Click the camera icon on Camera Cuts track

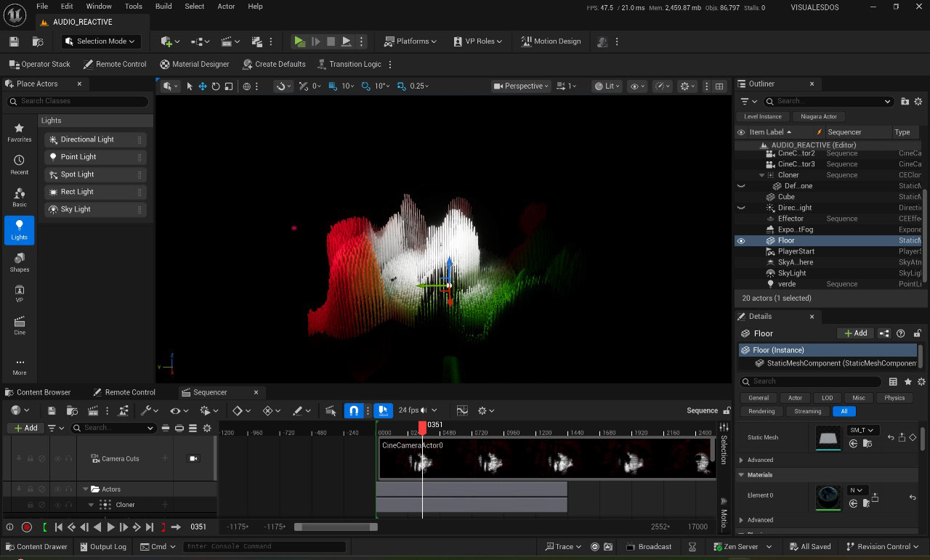[x=193, y=458]
